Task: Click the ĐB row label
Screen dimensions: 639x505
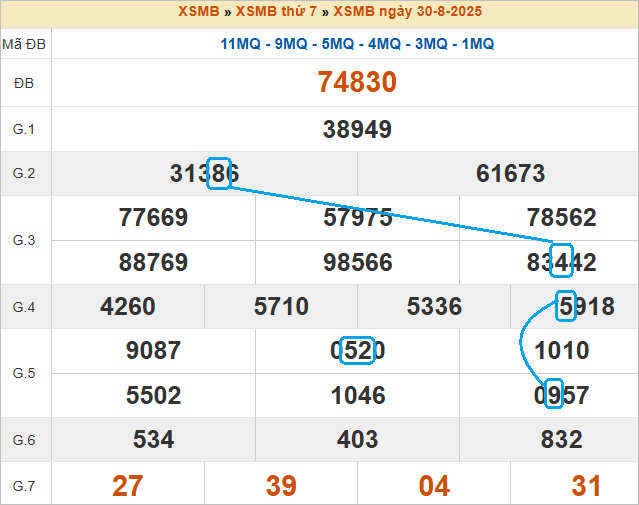Action: pos(24,83)
